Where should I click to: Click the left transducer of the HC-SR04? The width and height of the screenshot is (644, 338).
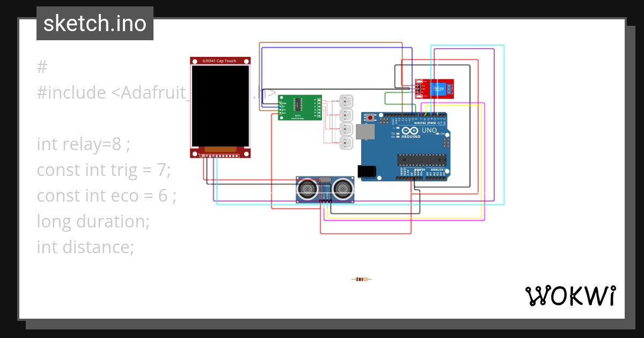click(x=307, y=189)
